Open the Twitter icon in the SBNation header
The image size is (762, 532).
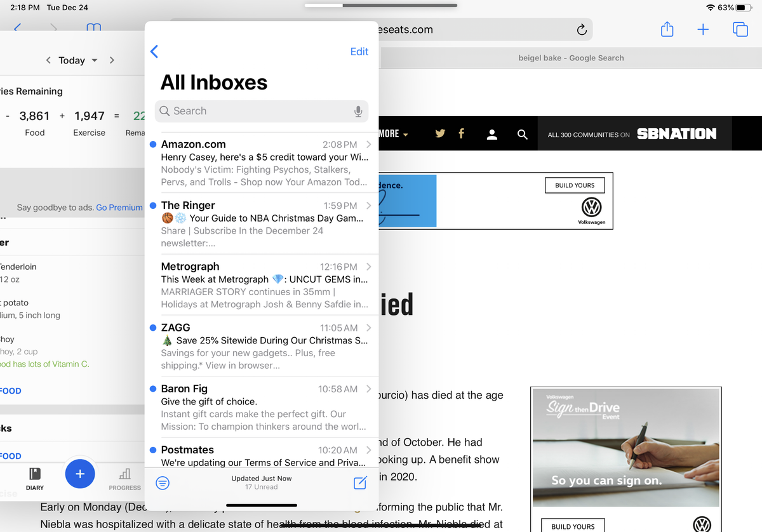pyautogui.click(x=439, y=133)
